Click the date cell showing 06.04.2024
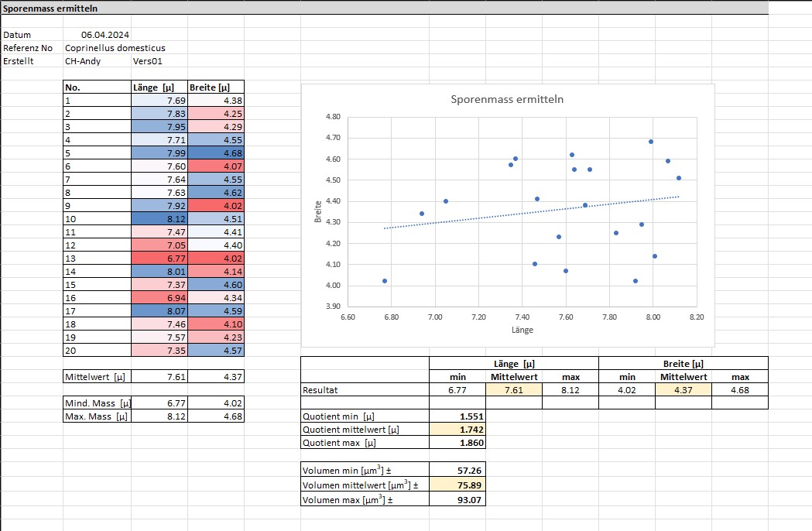 tap(104, 35)
